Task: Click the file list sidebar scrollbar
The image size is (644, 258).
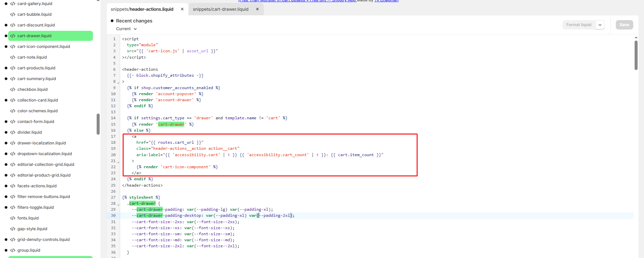Action: coord(98,124)
